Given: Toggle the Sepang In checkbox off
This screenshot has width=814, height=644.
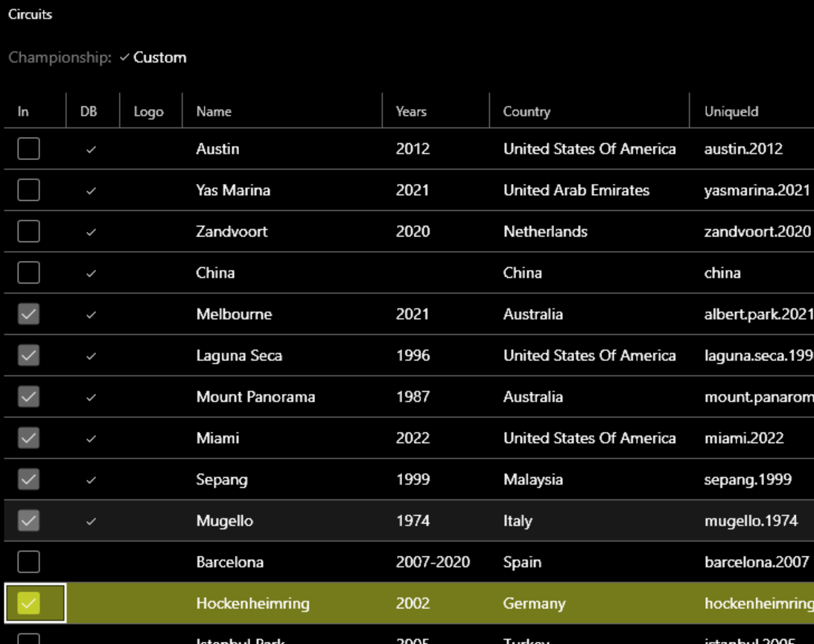Looking at the screenshot, I should pyautogui.click(x=28, y=479).
